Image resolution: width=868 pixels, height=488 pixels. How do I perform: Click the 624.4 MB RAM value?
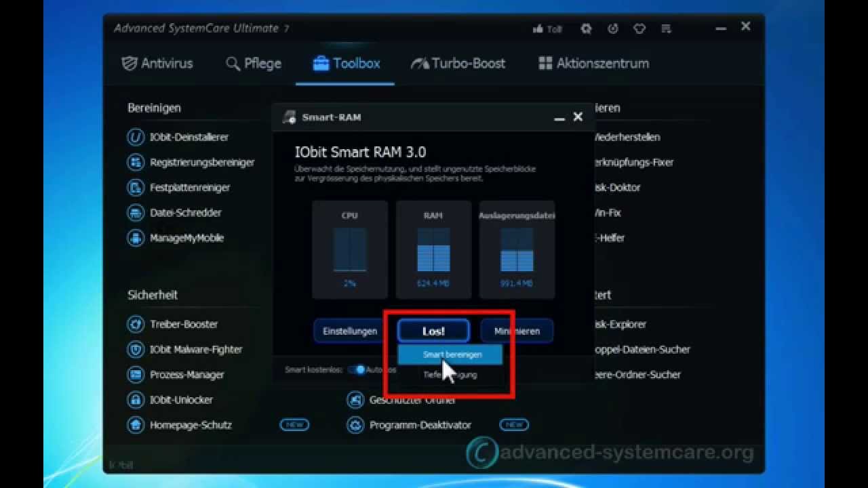(433, 283)
